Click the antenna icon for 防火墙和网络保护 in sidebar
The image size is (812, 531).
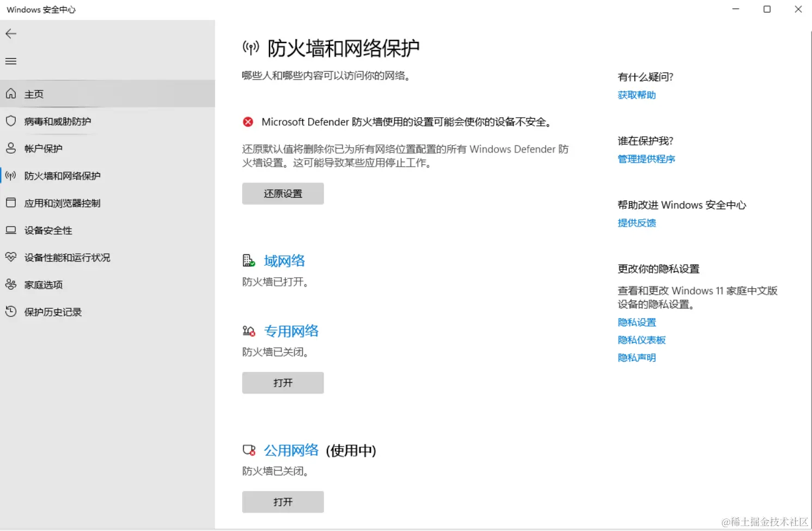(x=11, y=175)
